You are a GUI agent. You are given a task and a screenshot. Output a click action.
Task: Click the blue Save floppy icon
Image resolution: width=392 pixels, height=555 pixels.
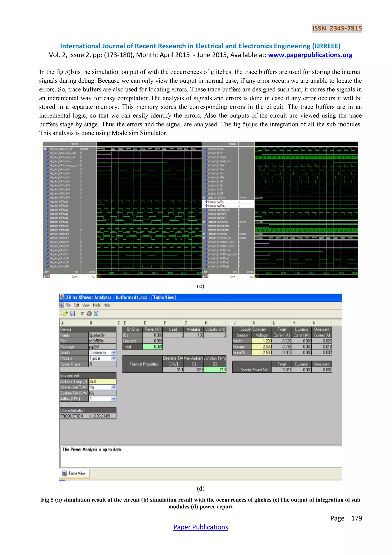tap(72, 314)
